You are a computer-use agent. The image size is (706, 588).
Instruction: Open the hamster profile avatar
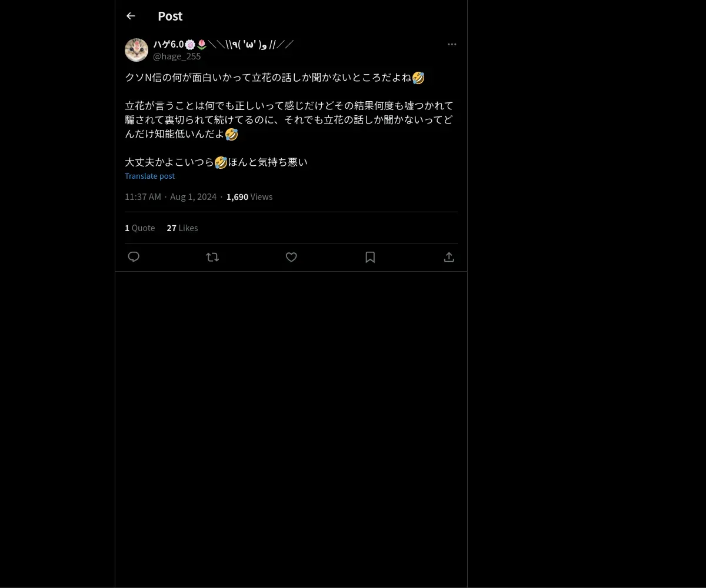(x=136, y=50)
